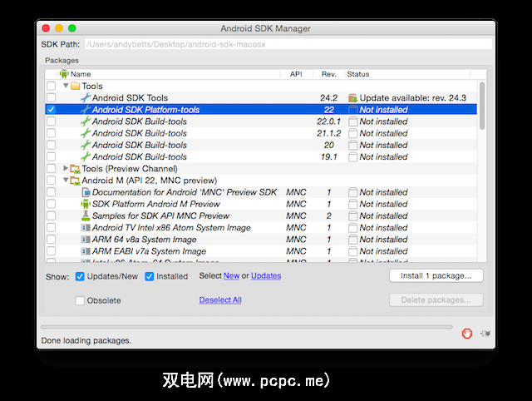
Task: Check the Android SDK Tools checkbox
Action: pos(52,98)
